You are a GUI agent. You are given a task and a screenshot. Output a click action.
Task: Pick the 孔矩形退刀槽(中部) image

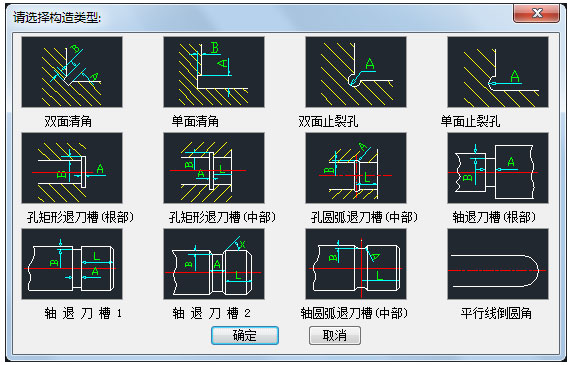(x=214, y=168)
